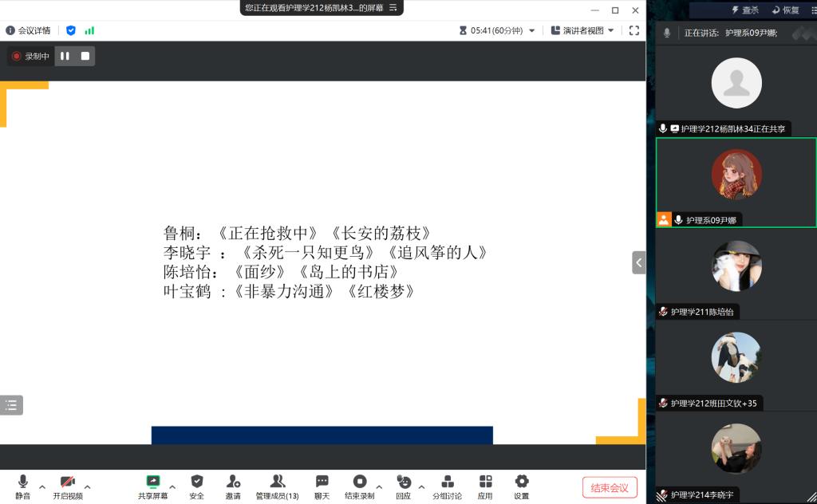Open 会议详情 meeting details

click(x=29, y=30)
